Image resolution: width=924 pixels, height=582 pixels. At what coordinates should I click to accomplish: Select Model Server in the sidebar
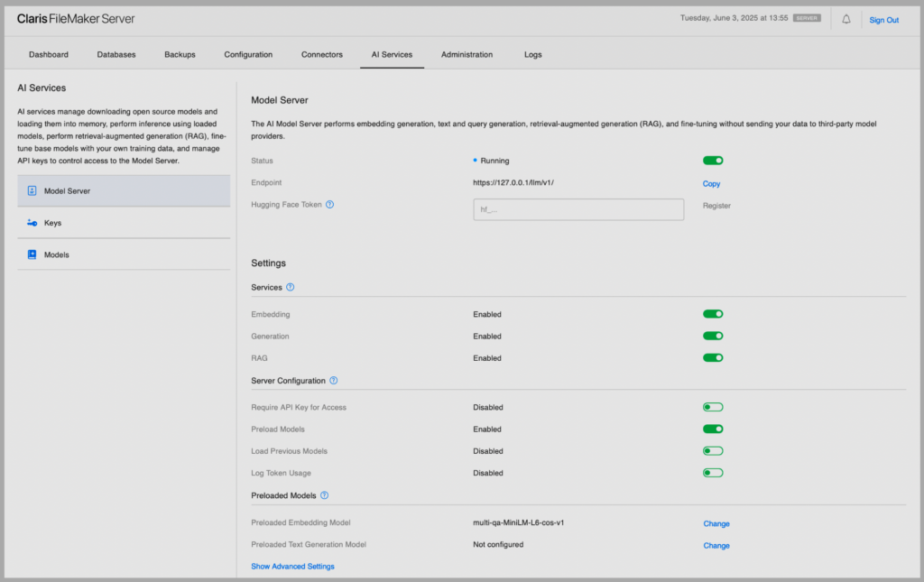pyautogui.click(x=124, y=191)
